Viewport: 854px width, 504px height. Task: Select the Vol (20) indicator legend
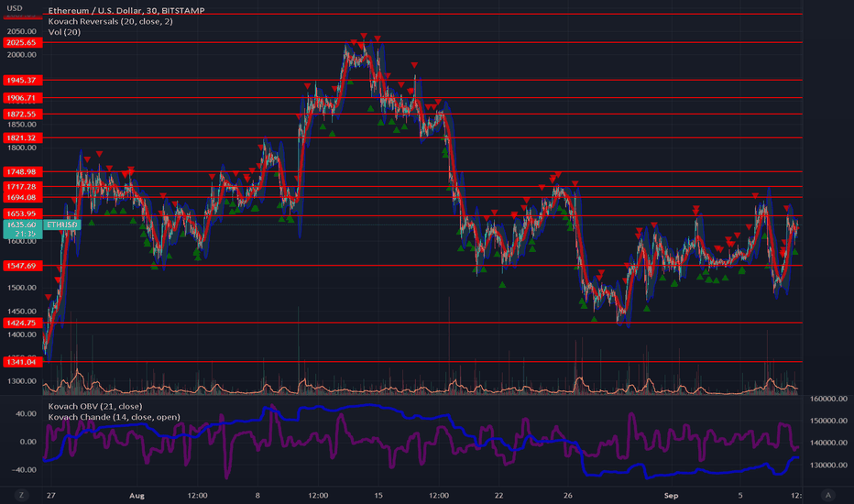(64, 32)
